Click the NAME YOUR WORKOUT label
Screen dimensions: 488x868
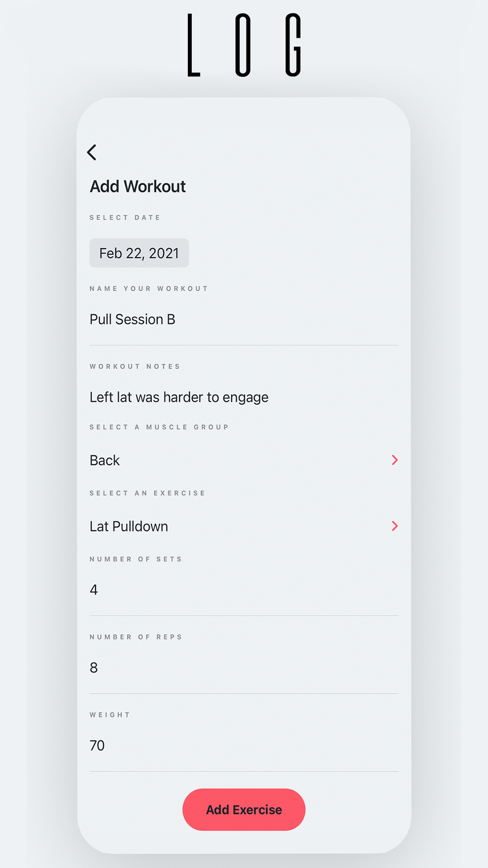tap(149, 289)
